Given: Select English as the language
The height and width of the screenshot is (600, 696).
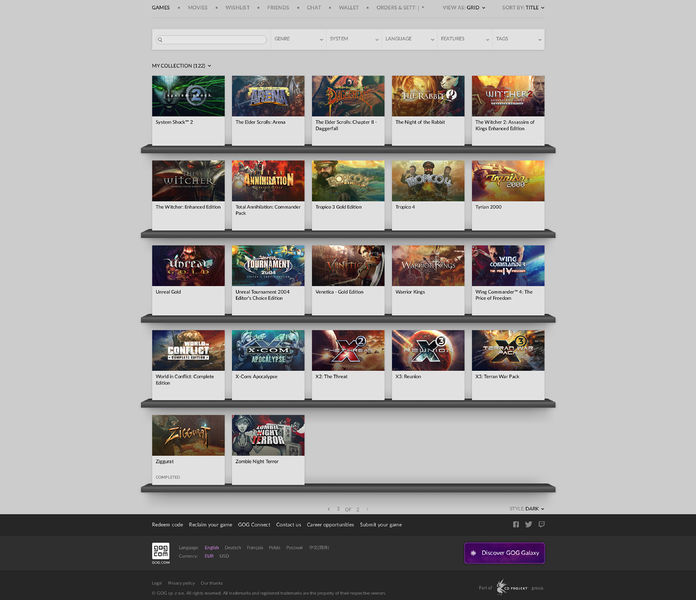Looking at the screenshot, I should 212,548.
